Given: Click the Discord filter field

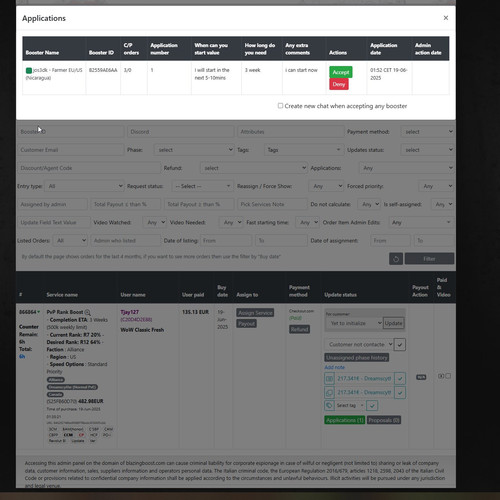Looking at the screenshot, I should (x=180, y=132).
